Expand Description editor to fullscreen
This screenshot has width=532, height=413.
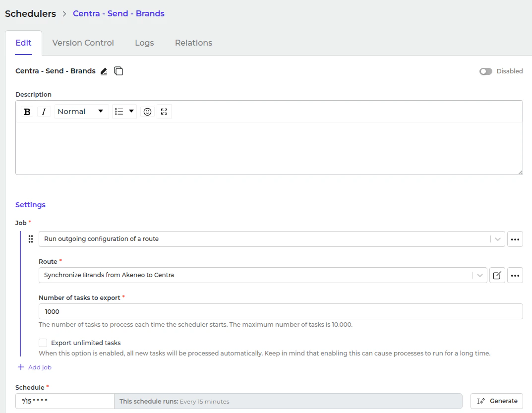coord(164,112)
